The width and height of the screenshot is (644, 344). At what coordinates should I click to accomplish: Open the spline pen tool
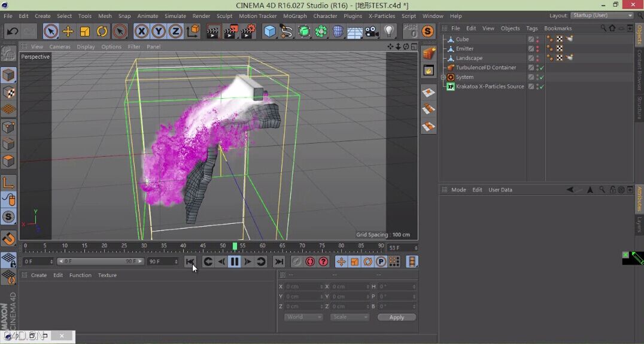pos(287,31)
